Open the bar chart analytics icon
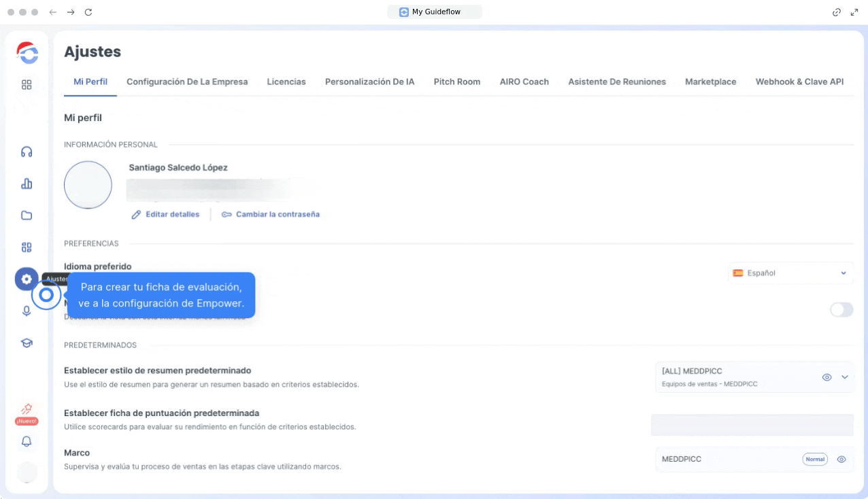The width and height of the screenshot is (868, 499). 27,184
